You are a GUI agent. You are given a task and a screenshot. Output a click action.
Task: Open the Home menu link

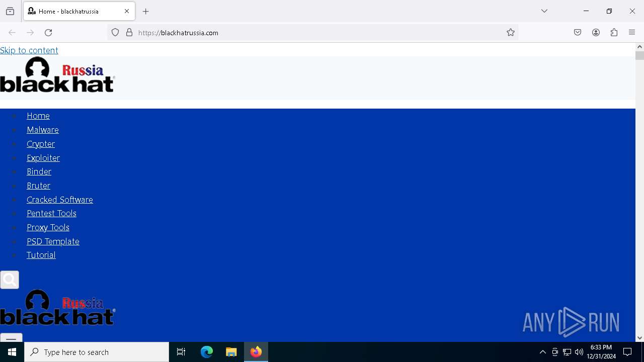(x=38, y=116)
